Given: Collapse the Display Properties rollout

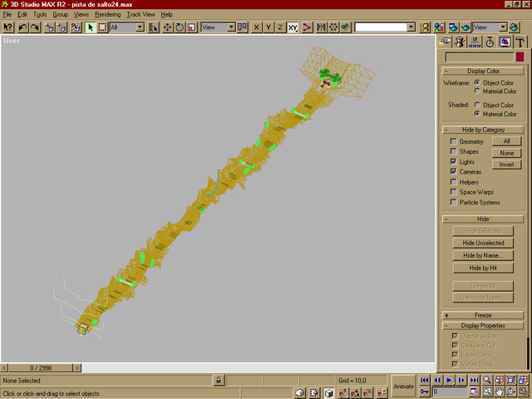Looking at the screenshot, I should (483, 325).
